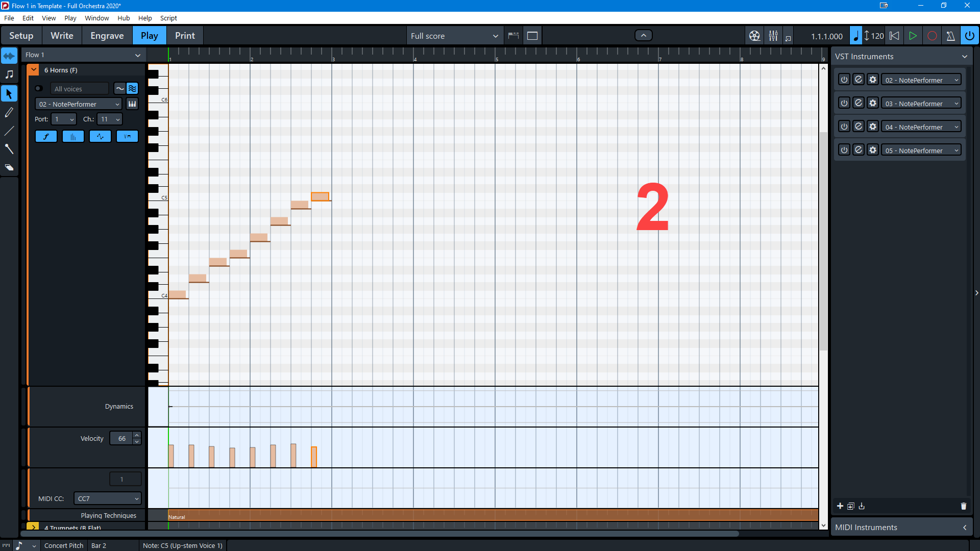Open the MIDI CC7 dropdown
This screenshot has height=551, width=980.
tap(108, 498)
